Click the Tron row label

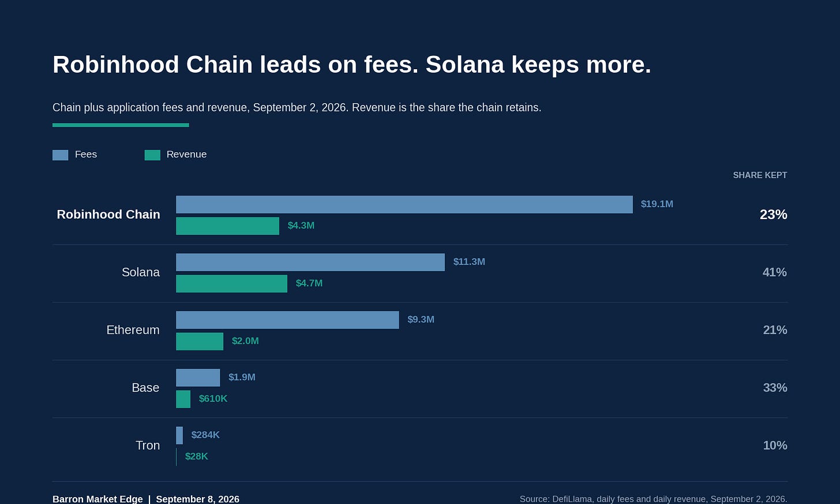pyautogui.click(x=148, y=445)
